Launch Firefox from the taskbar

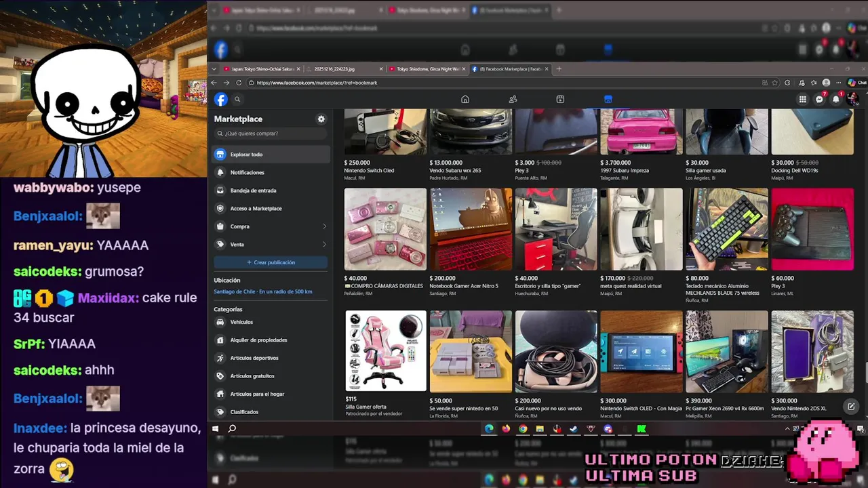tap(506, 428)
